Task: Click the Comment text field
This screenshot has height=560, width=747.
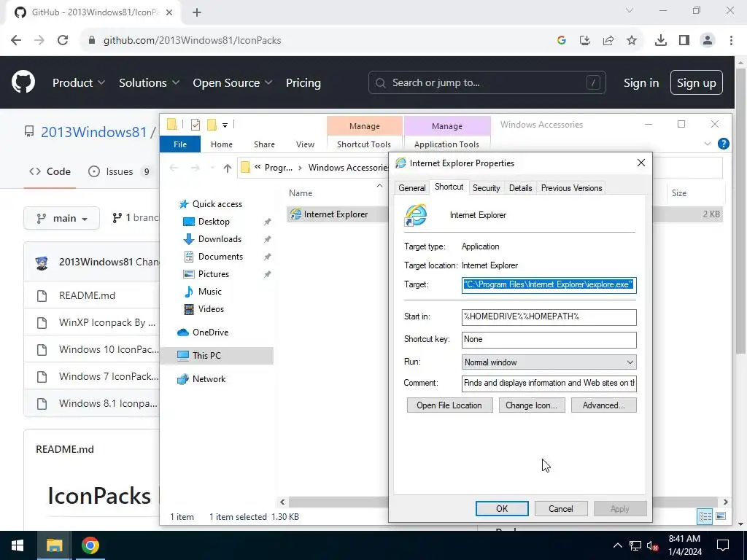Action: [549, 384]
